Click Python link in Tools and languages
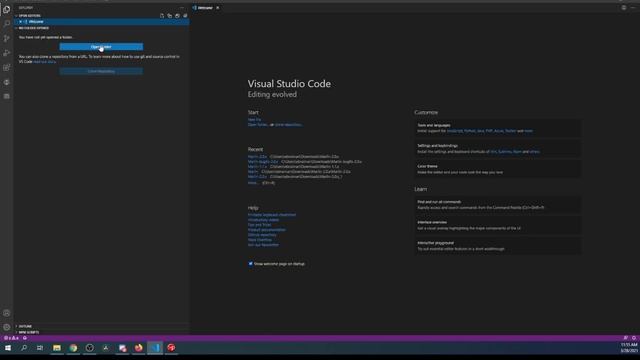Screen dimensions: 640x360 470,131
